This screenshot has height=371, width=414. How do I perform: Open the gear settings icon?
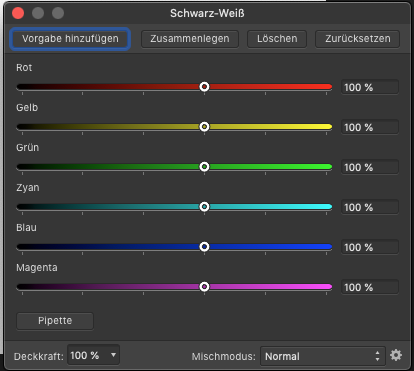(x=396, y=355)
